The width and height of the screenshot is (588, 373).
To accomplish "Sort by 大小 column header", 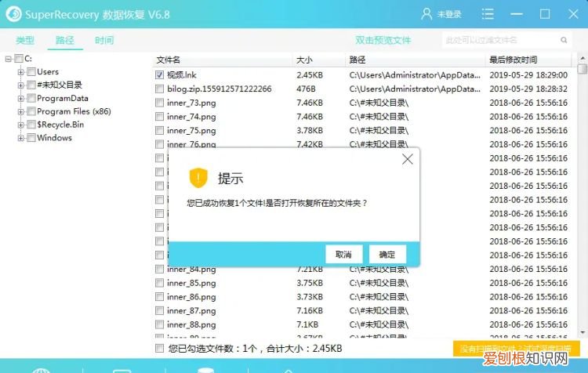I will (x=304, y=60).
